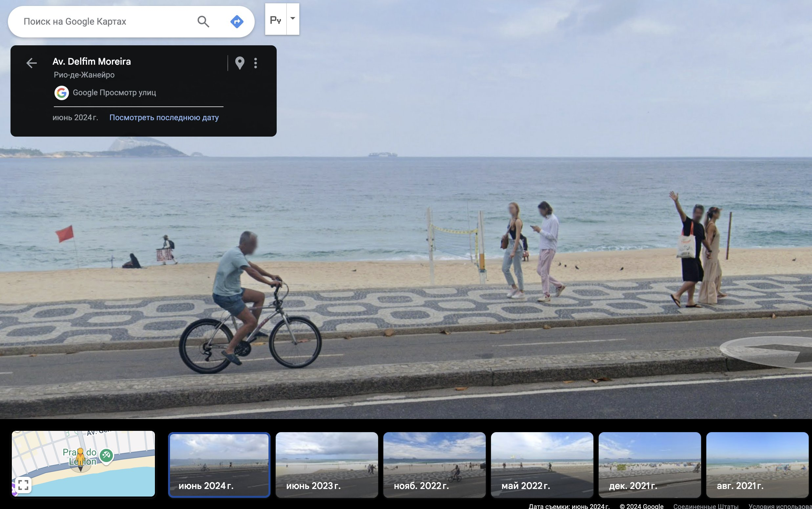The height and width of the screenshot is (509, 812).
Task: Click the green beach marker on the minimap
Action: (x=107, y=456)
